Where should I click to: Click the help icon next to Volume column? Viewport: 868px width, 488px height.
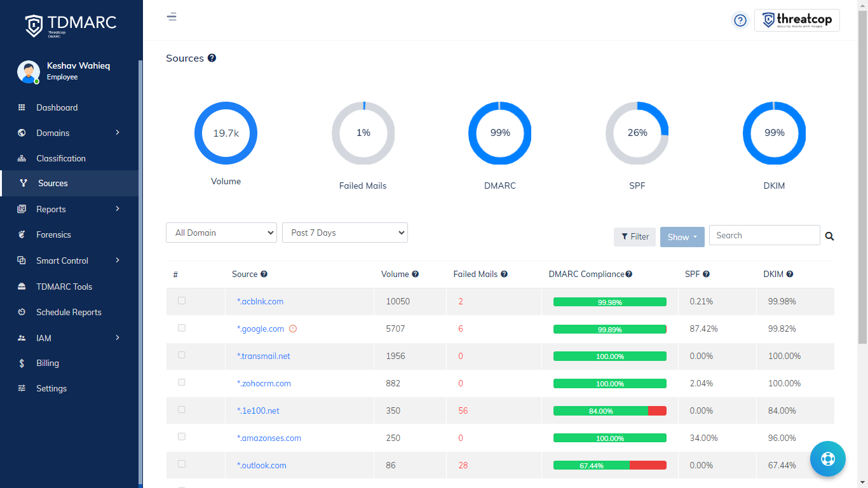tap(415, 274)
